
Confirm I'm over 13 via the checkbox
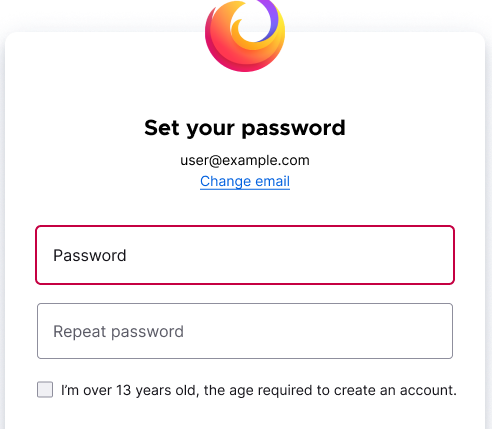pos(45,390)
